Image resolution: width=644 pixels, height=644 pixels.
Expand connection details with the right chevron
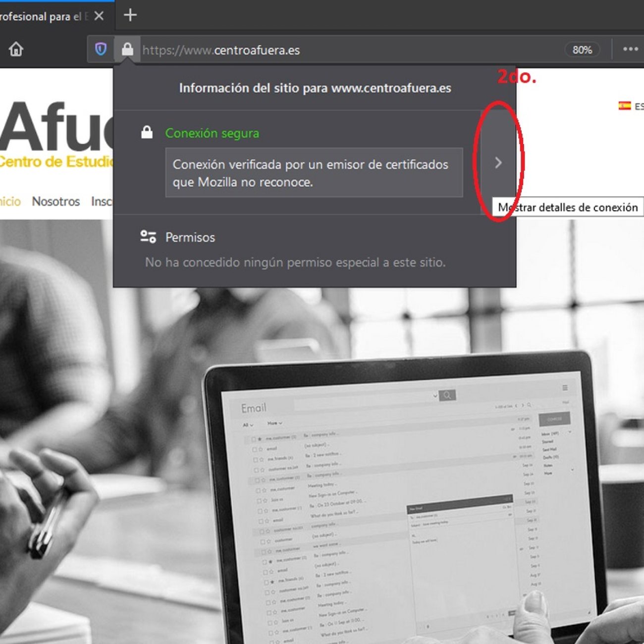(x=498, y=162)
